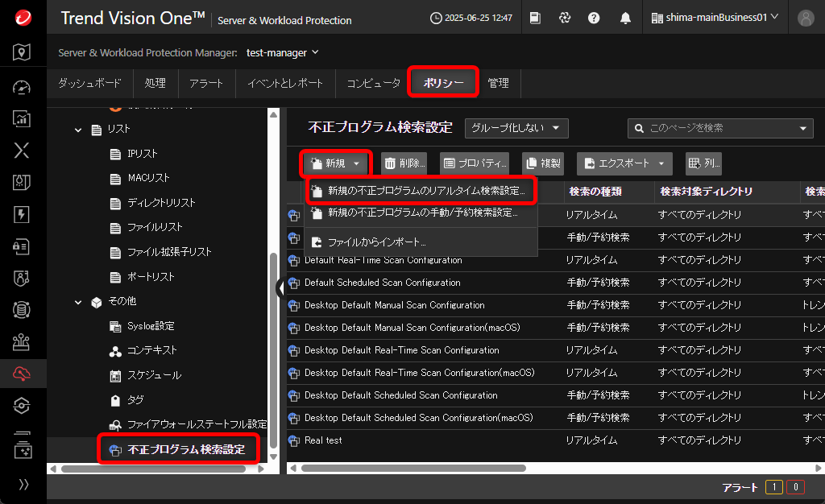The height and width of the screenshot is (504, 825).
Task: Open Syslog設定 in tree
Action: tap(151, 326)
